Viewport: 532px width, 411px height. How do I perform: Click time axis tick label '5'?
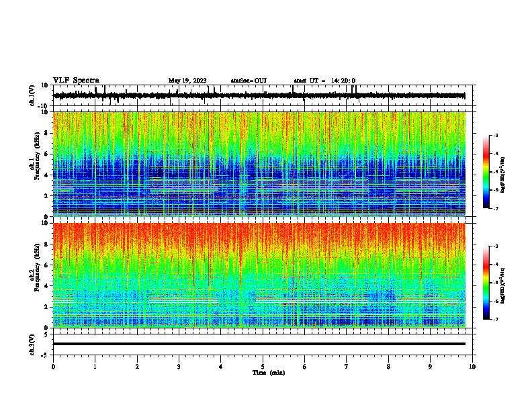click(263, 367)
